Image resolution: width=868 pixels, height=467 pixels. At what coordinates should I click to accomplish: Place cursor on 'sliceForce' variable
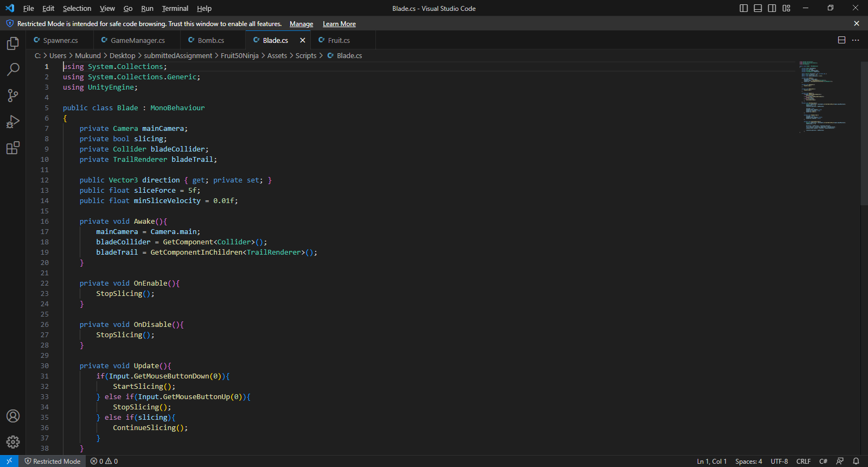tap(155, 191)
